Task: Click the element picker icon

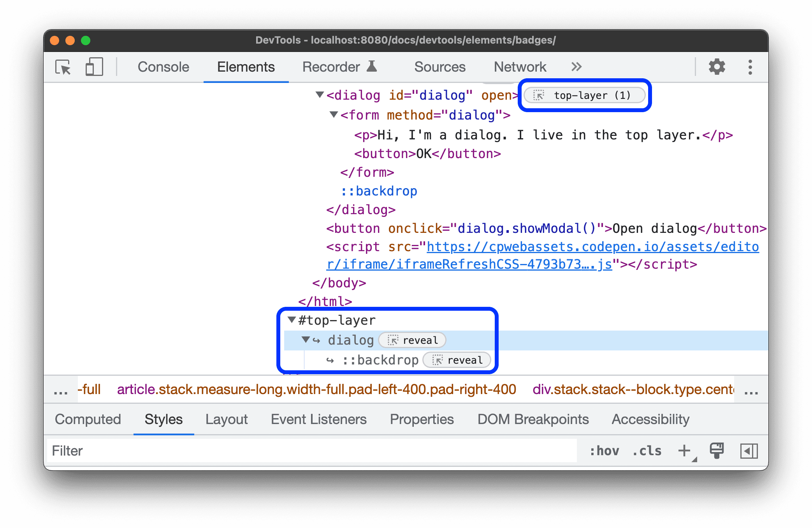Action: (64, 66)
